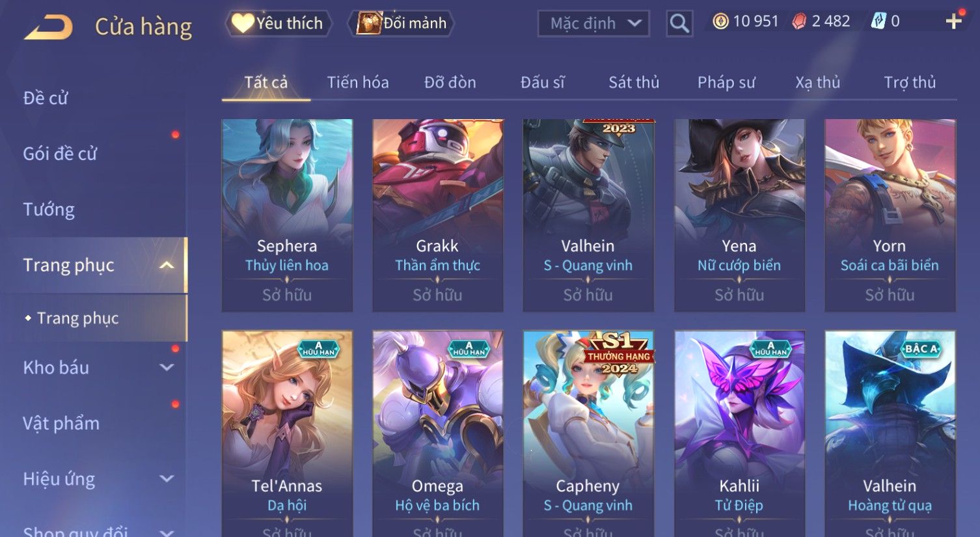Tap the plus icon to add currency
980x537 pixels.
(x=954, y=21)
